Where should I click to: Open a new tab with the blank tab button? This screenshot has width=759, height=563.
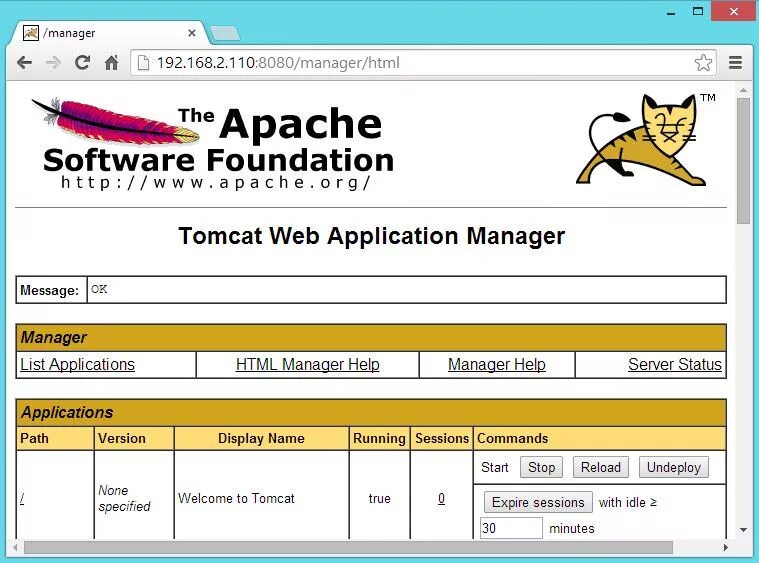point(225,33)
